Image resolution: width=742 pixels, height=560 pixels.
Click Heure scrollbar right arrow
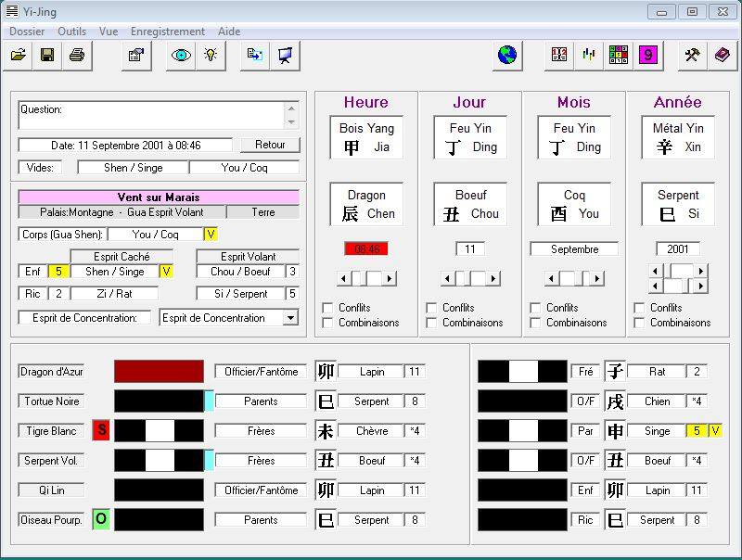point(389,278)
